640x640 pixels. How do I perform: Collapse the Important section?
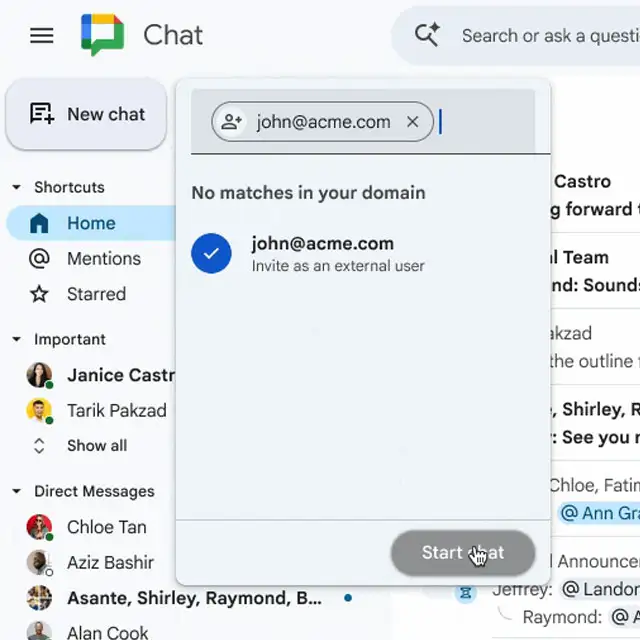(17, 339)
